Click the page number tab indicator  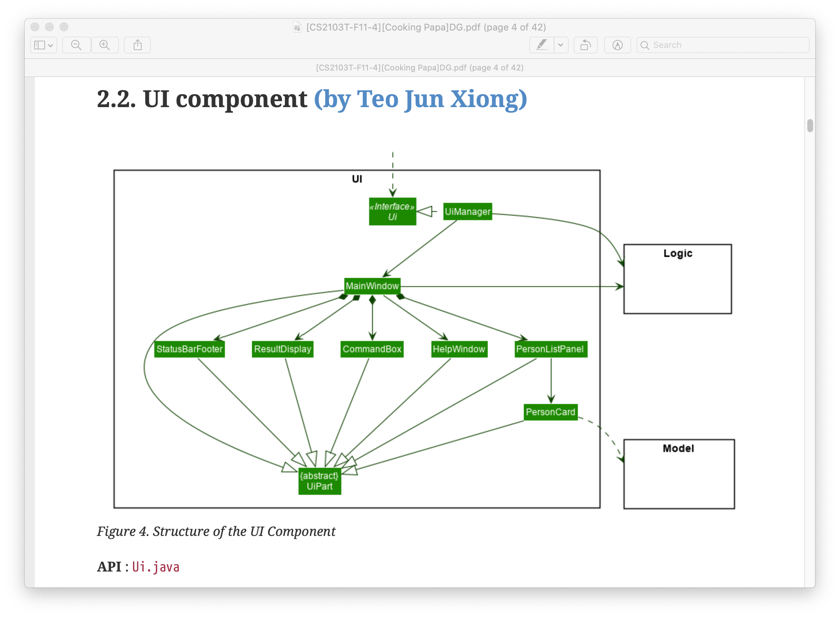[x=420, y=68]
